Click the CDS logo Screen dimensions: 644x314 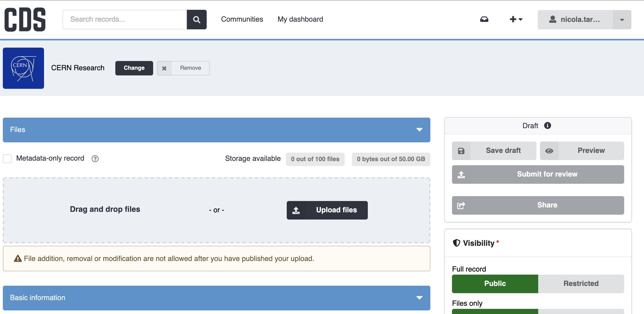[25, 20]
